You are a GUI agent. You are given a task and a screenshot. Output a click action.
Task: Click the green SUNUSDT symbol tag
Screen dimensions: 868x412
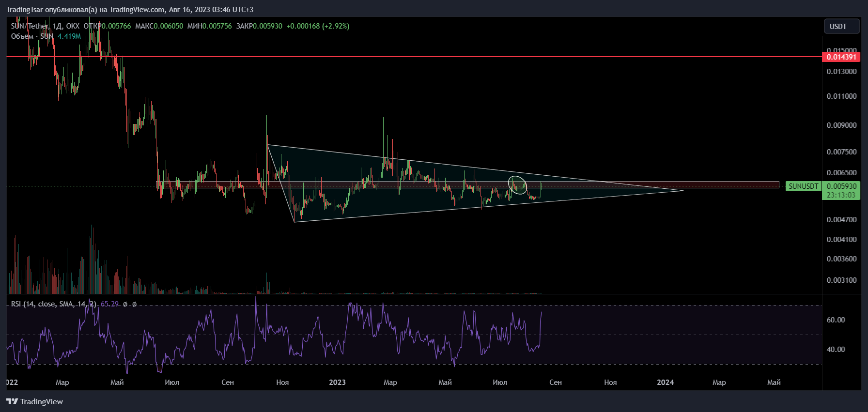coord(803,186)
